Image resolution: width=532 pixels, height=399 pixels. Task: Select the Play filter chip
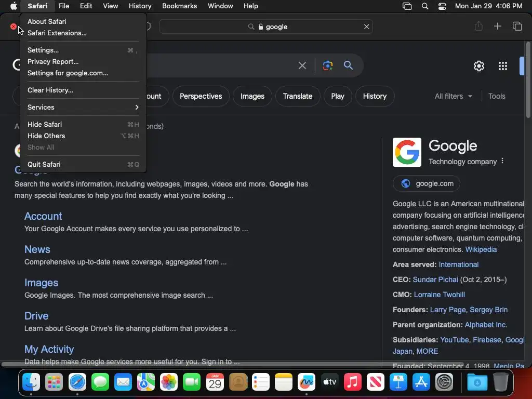pyautogui.click(x=338, y=96)
